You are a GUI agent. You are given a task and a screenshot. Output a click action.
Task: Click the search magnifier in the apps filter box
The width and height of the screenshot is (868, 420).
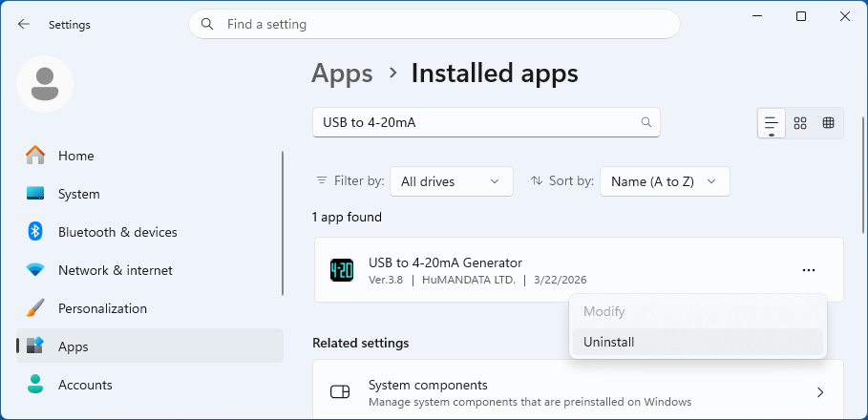point(646,122)
